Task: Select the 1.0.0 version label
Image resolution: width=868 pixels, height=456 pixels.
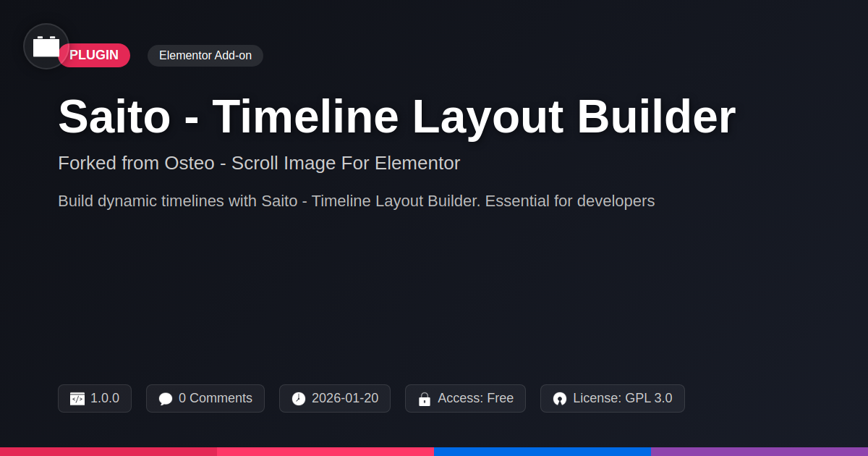Action: 105,398
